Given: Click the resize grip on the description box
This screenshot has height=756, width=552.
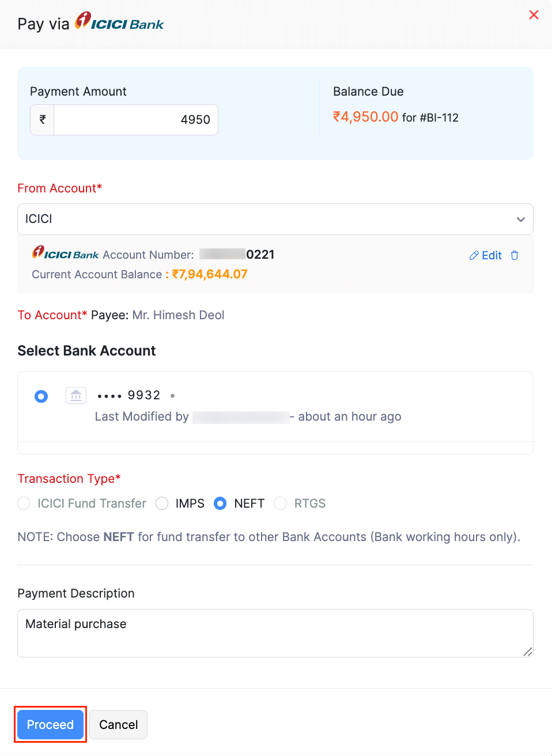Looking at the screenshot, I should 527,652.
